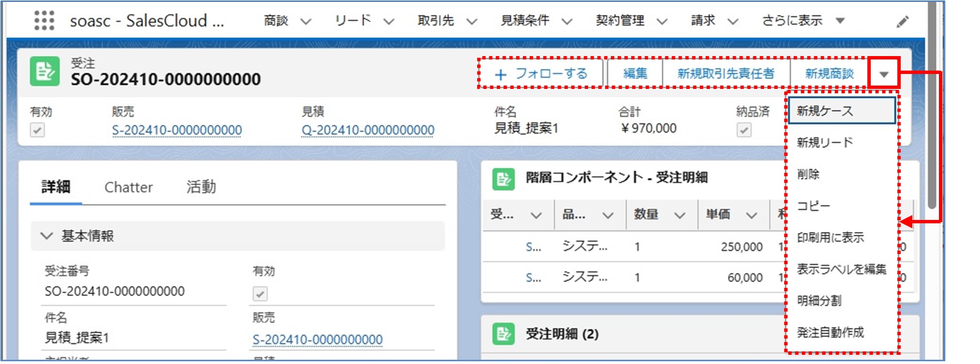The height and width of the screenshot is (364, 980).
Task: Collapse the 基本情報 section
Action: (47, 236)
